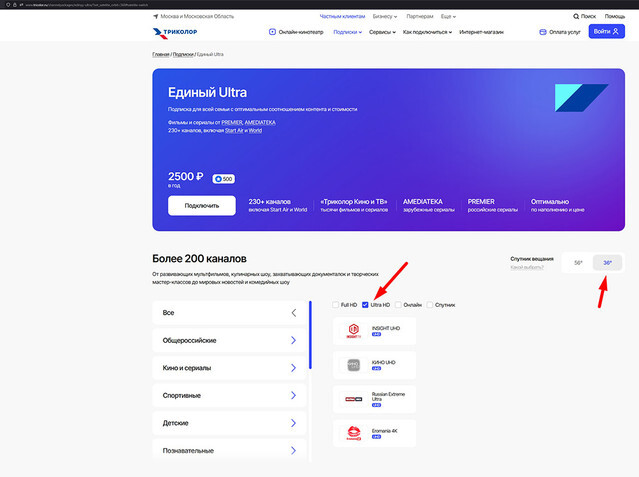This screenshot has height=477, width=639.
Task: Click the location pin for Москва region
Action: (x=156, y=17)
